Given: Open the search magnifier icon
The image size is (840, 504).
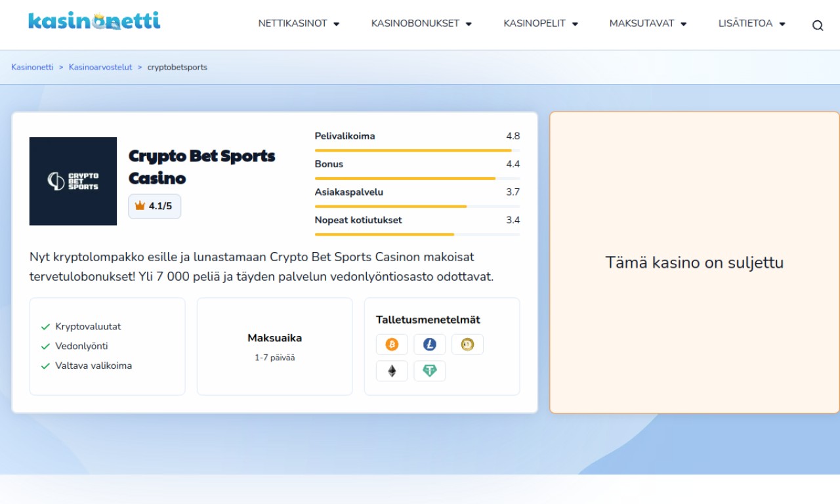Looking at the screenshot, I should coord(818,26).
